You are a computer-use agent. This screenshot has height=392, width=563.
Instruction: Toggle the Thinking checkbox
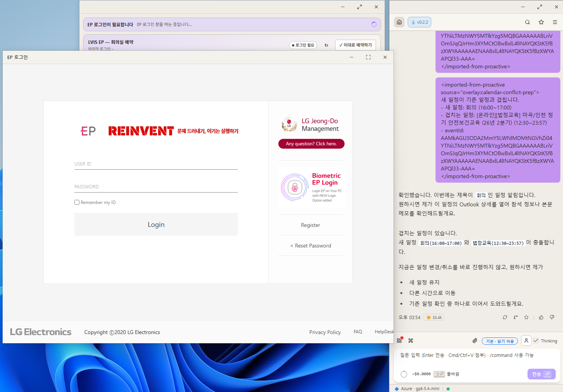(536, 341)
